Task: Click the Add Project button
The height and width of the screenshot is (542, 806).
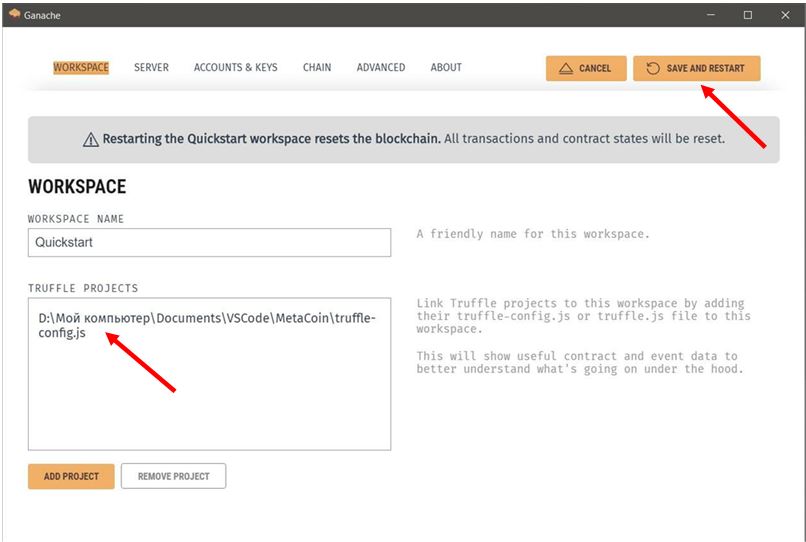Action: pyautogui.click(x=71, y=476)
